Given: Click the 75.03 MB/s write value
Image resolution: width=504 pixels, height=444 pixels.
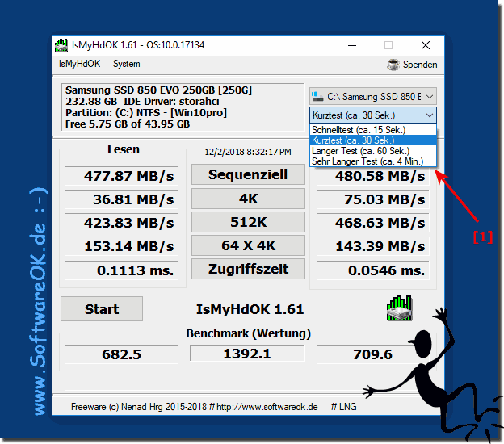Looking at the screenshot, I should pos(373,199).
